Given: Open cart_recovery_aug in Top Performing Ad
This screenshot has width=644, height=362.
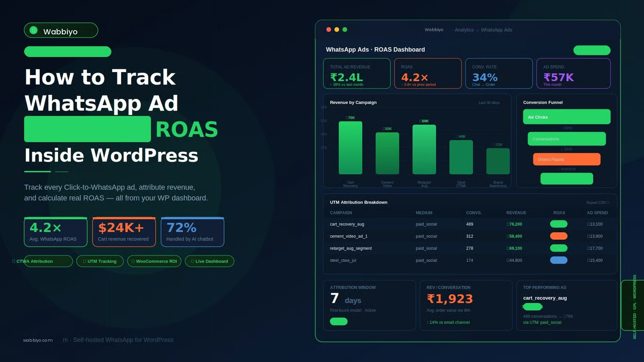Looking at the screenshot, I should [545, 298].
